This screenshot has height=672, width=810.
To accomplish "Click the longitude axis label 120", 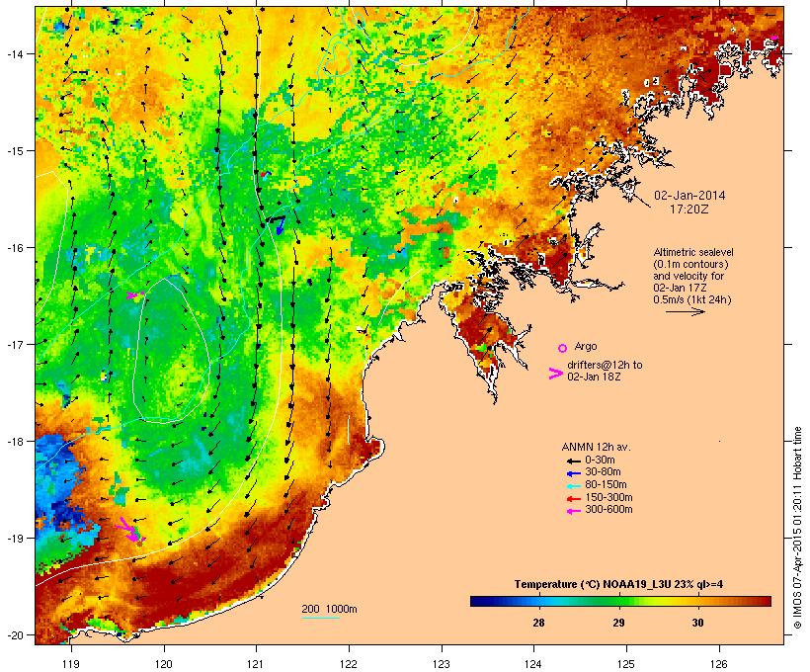I will coord(164,664).
